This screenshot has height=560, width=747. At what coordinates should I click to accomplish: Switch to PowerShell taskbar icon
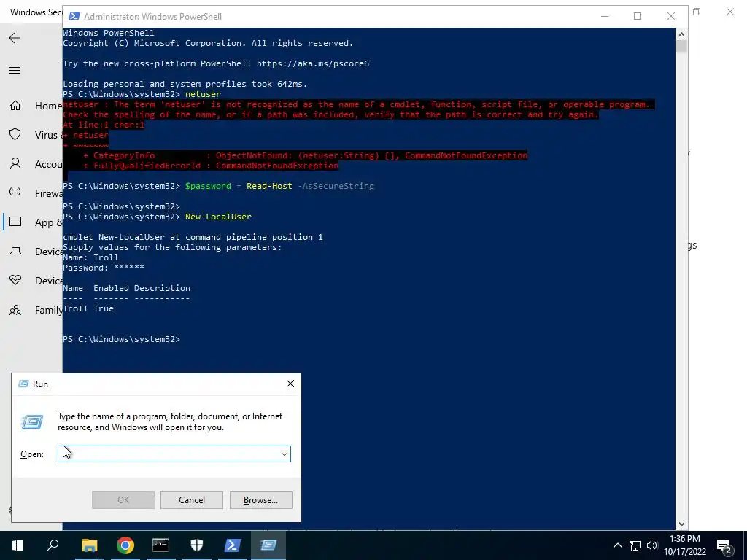point(233,545)
